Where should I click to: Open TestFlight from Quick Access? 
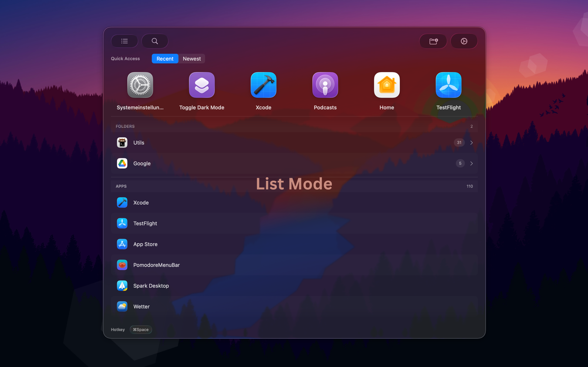point(448,91)
